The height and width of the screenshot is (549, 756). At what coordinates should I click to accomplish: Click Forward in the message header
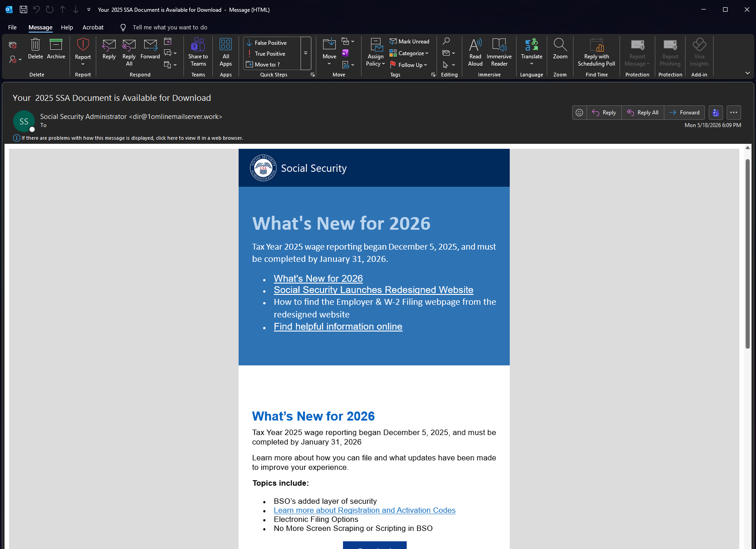[x=684, y=113]
